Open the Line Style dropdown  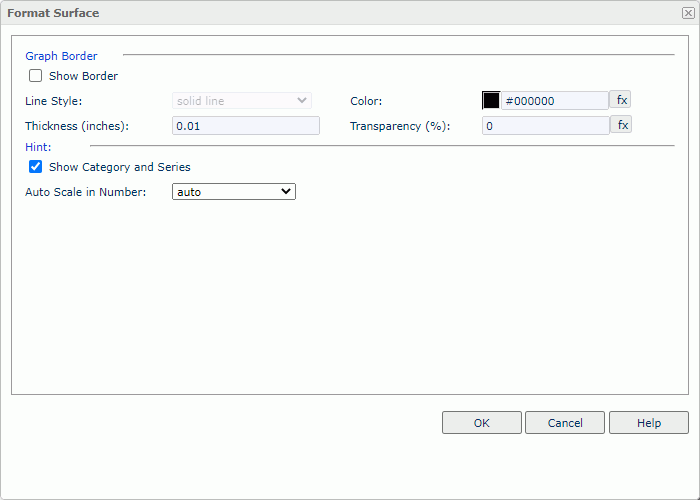pyautogui.click(x=242, y=101)
